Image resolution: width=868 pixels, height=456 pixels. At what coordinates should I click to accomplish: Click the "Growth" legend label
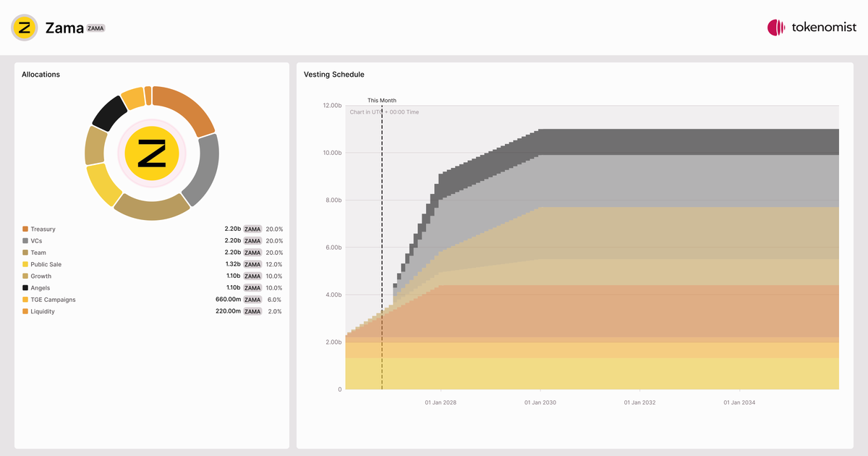[x=41, y=276]
